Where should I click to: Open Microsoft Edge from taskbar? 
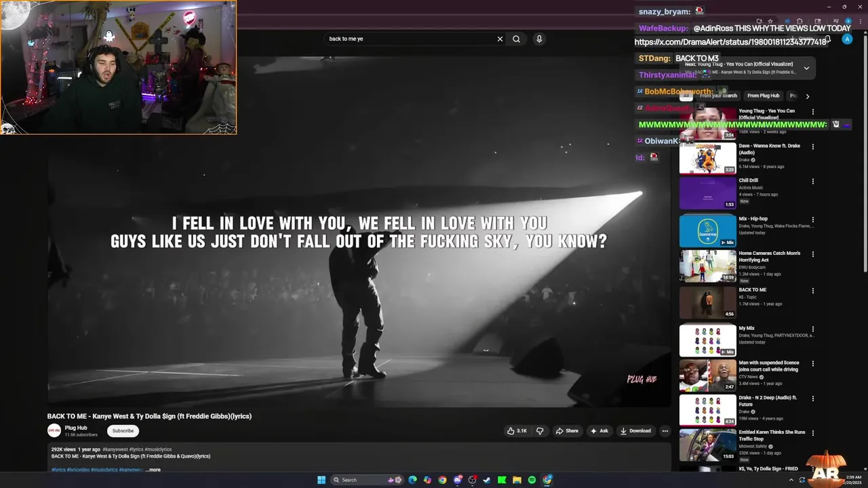point(412,480)
